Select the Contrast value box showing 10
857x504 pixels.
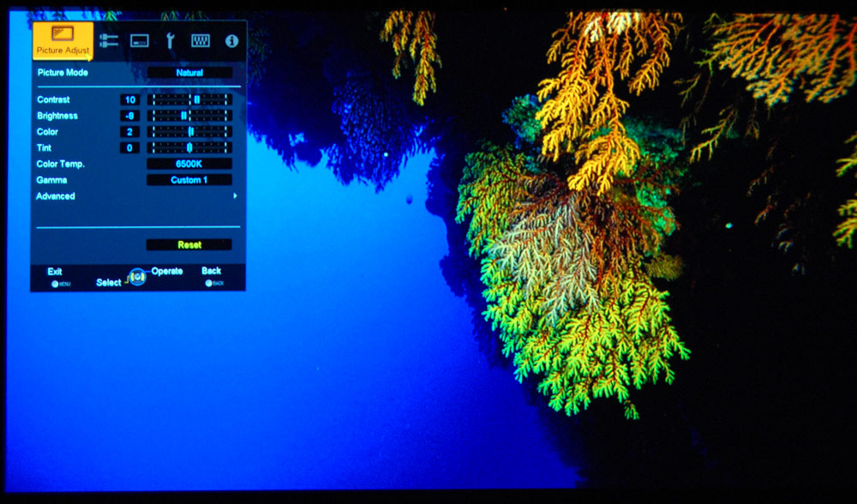pyautogui.click(x=129, y=99)
